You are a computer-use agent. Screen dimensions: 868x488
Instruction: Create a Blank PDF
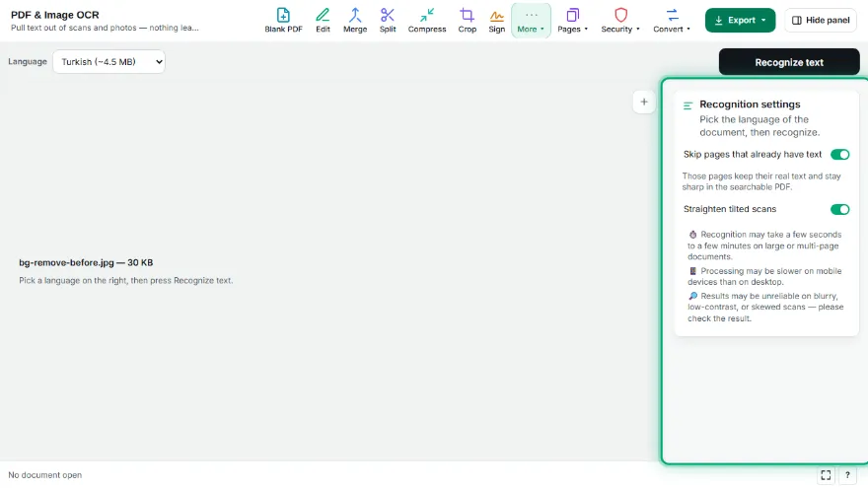283,21
